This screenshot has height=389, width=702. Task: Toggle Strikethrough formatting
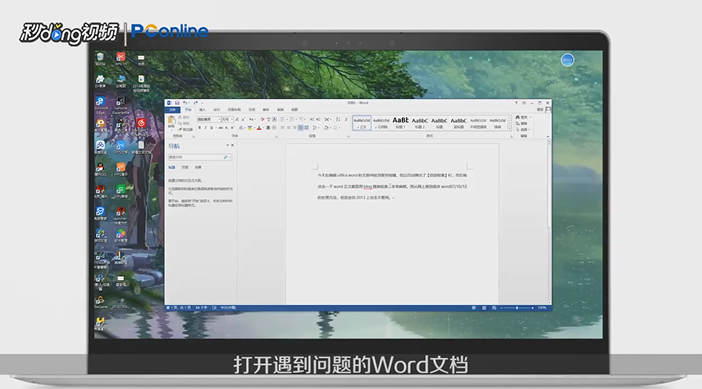coord(221,128)
